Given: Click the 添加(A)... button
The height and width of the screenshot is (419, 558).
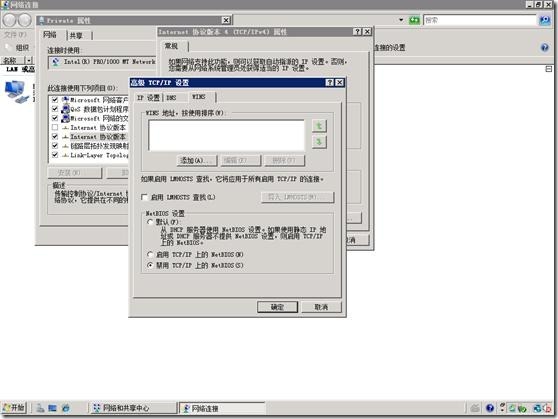Looking at the screenshot, I should click(197, 161).
